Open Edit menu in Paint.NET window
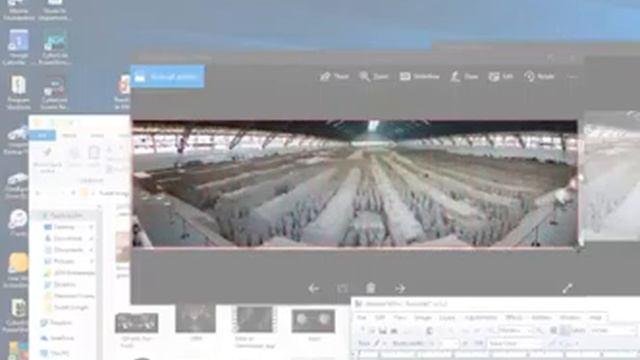Image resolution: width=640 pixels, height=360 pixels. point(380,317)
